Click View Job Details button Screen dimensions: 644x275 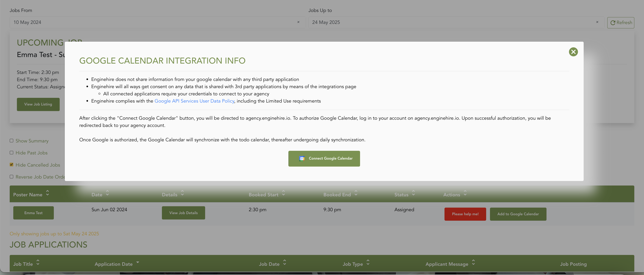pyautogui.click(x=183, y=213)
